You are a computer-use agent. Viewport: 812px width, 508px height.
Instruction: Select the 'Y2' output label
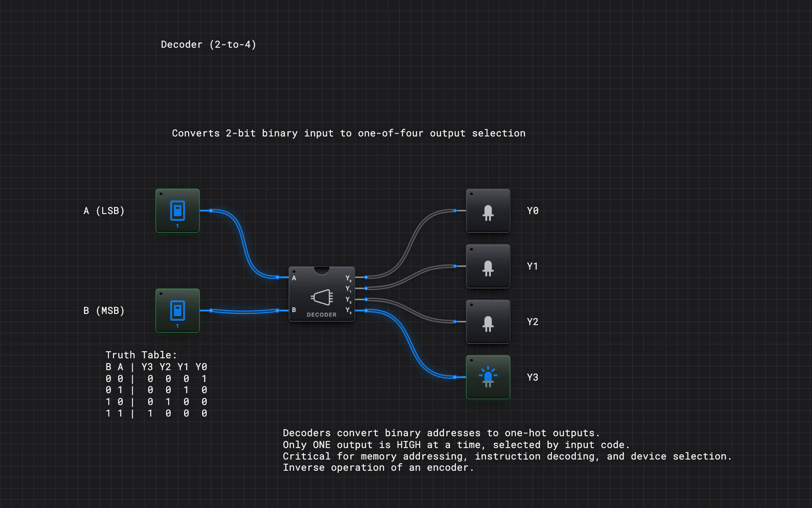(533, 322)
